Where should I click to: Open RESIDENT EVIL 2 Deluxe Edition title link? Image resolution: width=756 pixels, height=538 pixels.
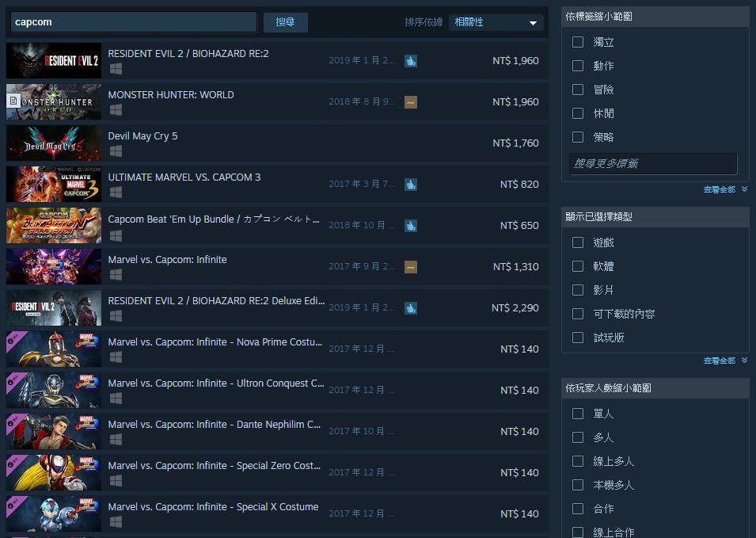coord(216,300)
